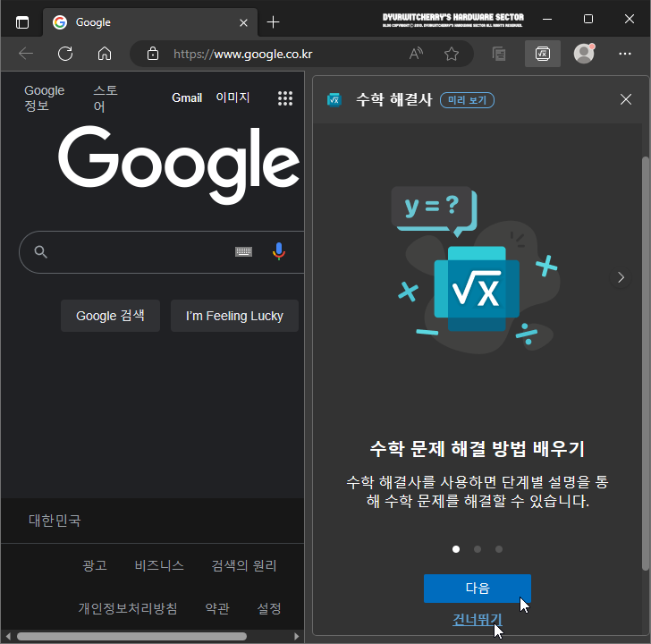Open Gmail link

[x=187, y=98]
